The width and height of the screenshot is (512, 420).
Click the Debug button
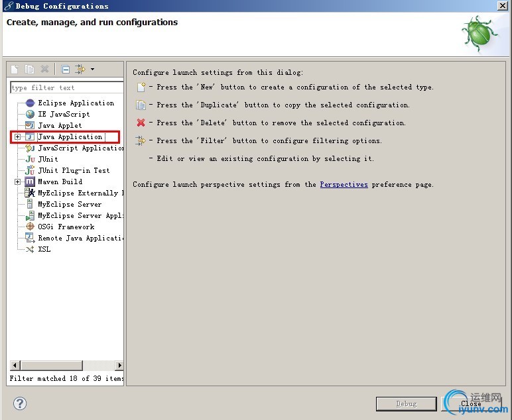406,404
